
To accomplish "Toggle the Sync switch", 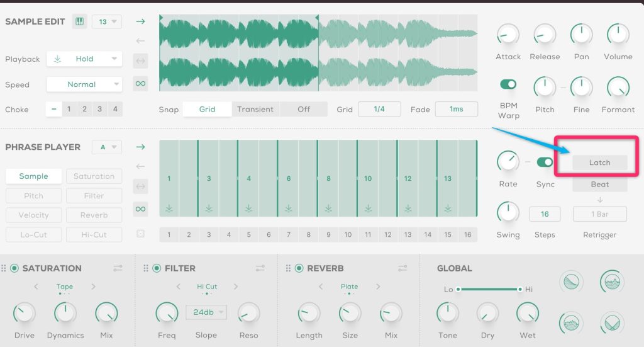I will coord(545,162).
